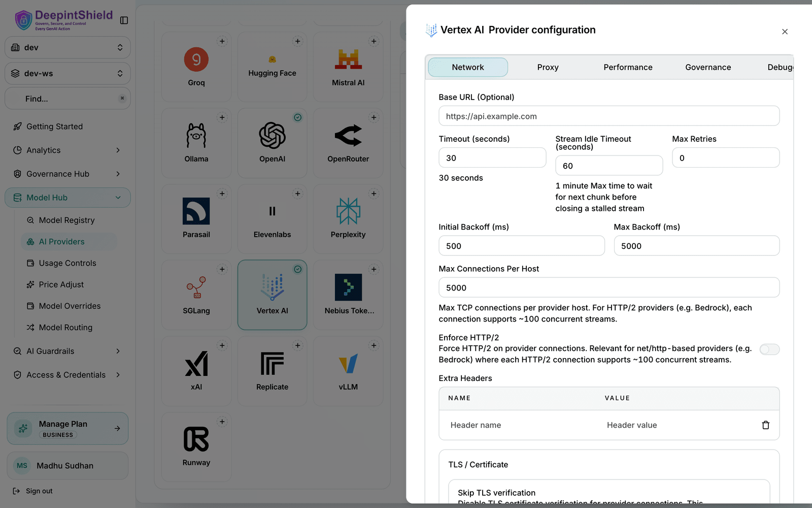Clear the Find search field
Screen dimensions: 812x508
[122, 99]
